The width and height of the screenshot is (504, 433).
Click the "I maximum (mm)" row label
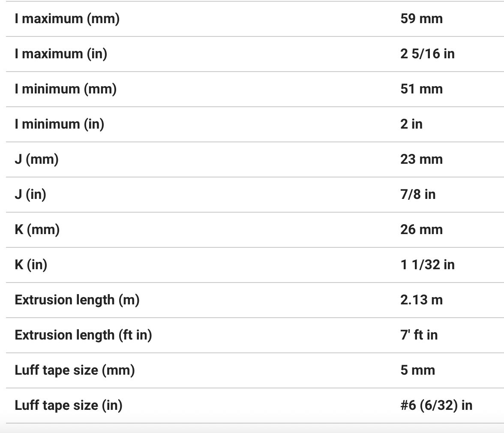[x=67, y=19]
